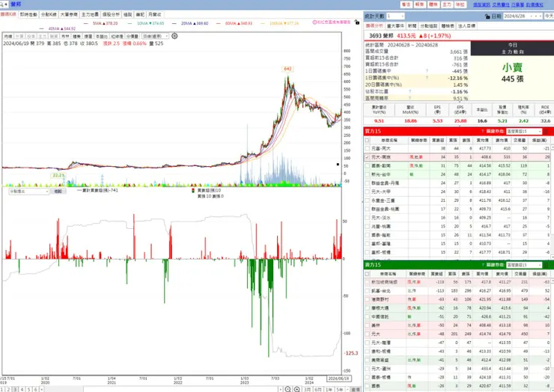Switch to 個股分析 tab
This screenshot has height=392, width=554.
click(111, 14)
